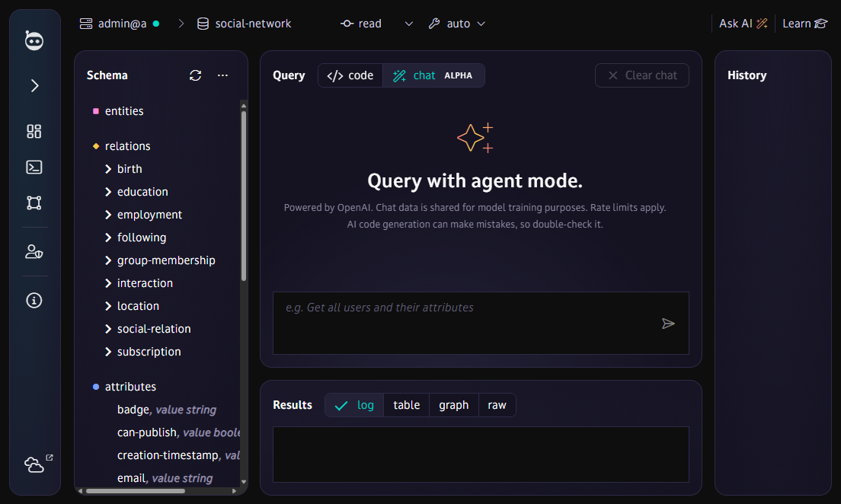Click the schema vertical scrollbar thumb

pyautogui.click(x=244, y=196)
